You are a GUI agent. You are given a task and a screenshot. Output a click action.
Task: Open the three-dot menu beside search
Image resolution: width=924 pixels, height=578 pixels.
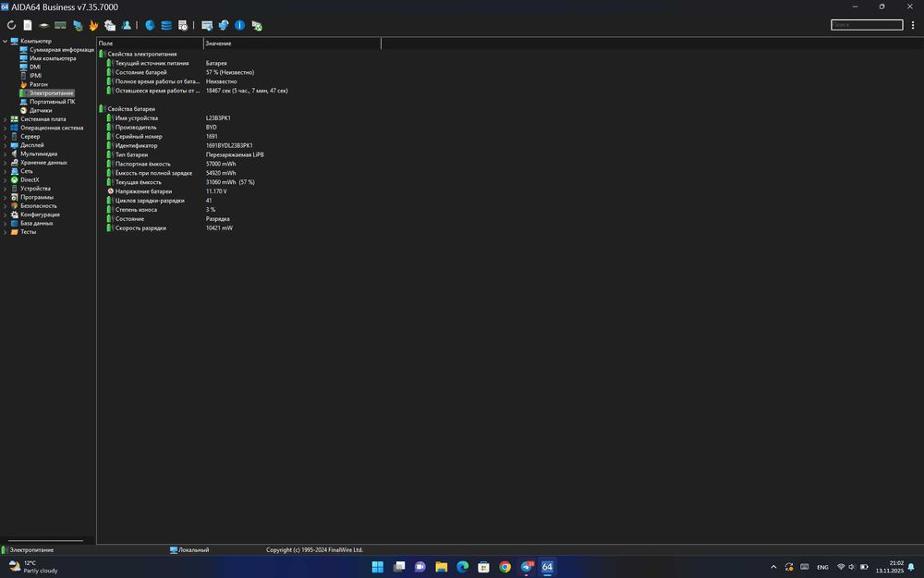point(913,25)
